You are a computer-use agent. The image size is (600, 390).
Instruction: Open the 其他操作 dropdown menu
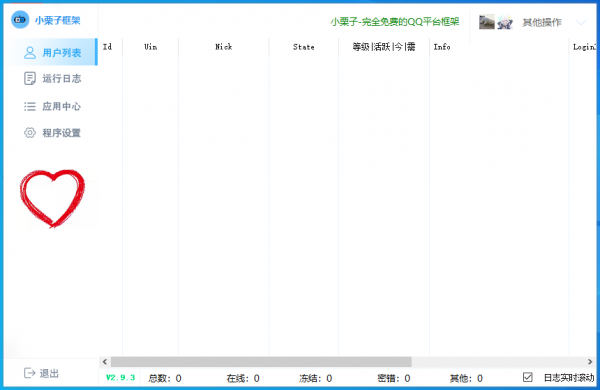point(542,23)
